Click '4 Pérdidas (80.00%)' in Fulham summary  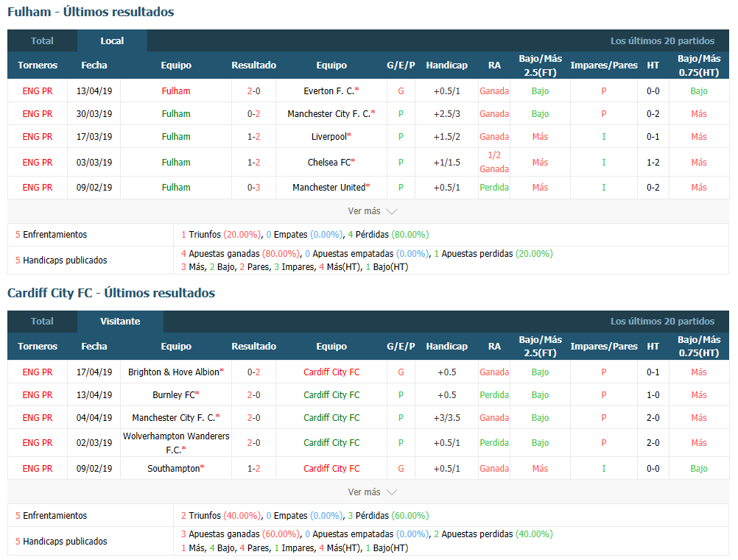[x=388, y=234]
